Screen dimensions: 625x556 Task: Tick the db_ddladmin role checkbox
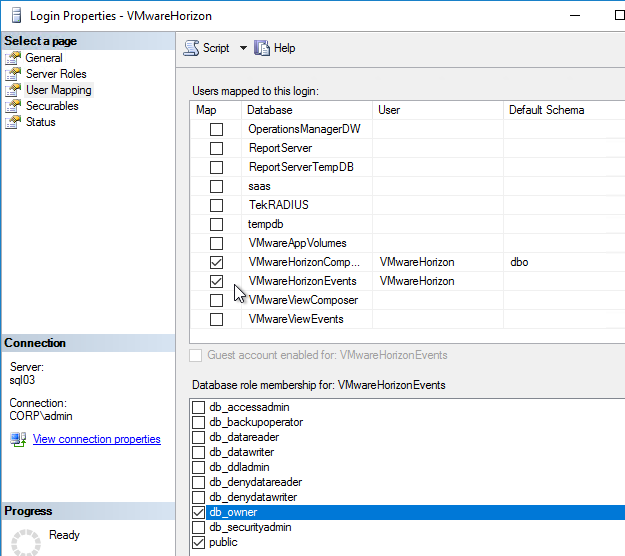coord(199,467)
